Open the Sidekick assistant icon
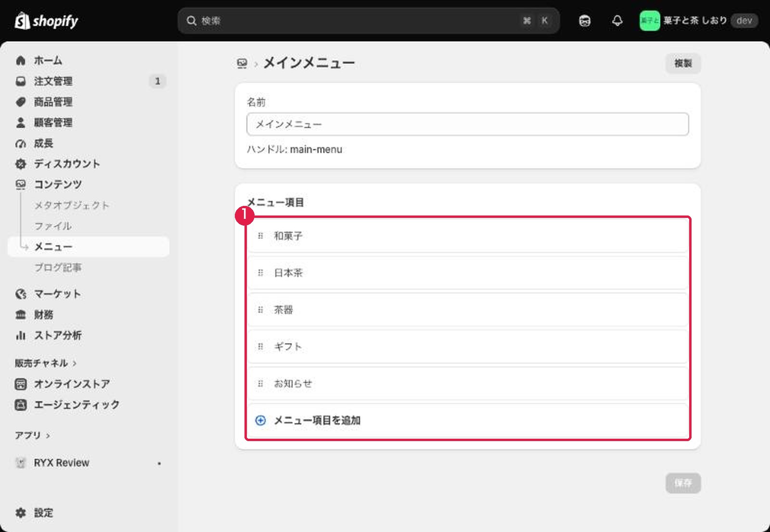The height and width of the screenshot is (532, 770). pyautogui.click(x=585, y=21)
